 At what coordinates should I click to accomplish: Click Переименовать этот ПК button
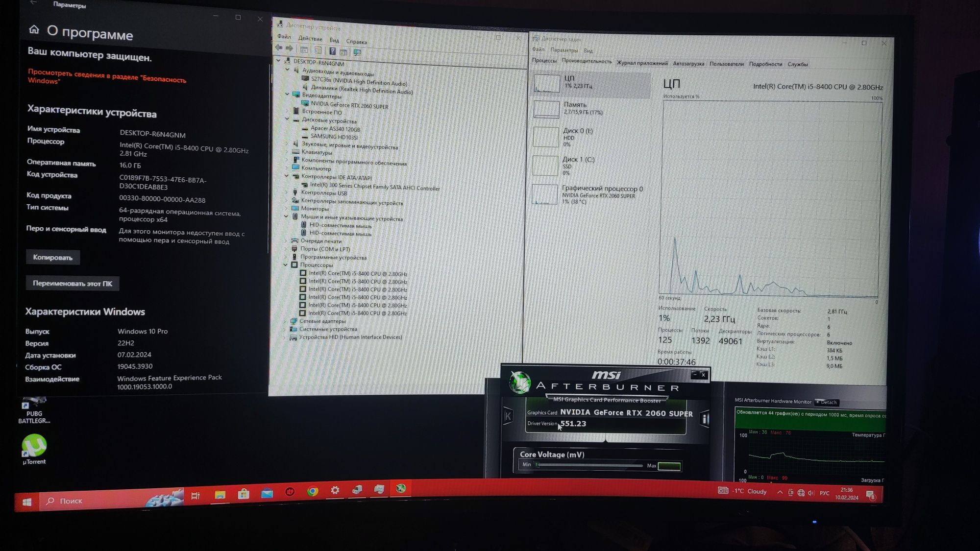(x=73, y=283)
